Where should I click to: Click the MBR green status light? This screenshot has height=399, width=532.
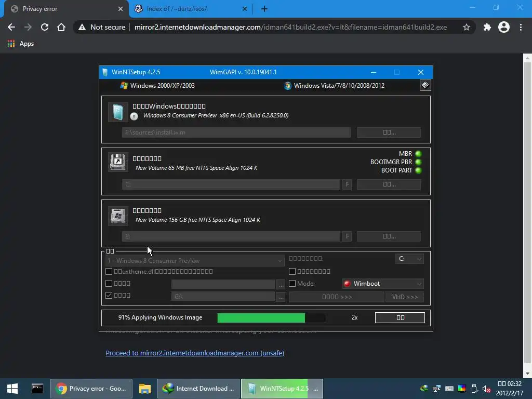click(418, 154)
